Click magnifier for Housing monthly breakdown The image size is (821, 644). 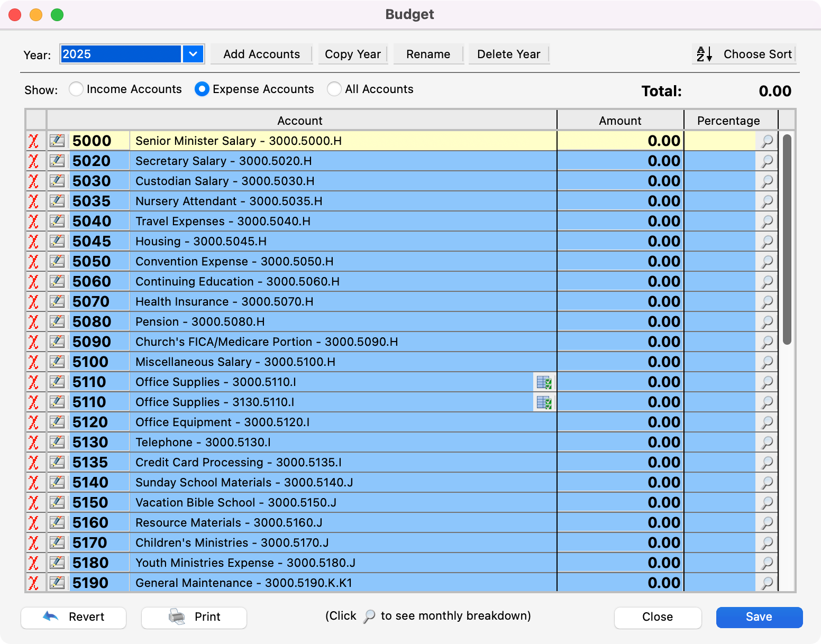[767, 242]
